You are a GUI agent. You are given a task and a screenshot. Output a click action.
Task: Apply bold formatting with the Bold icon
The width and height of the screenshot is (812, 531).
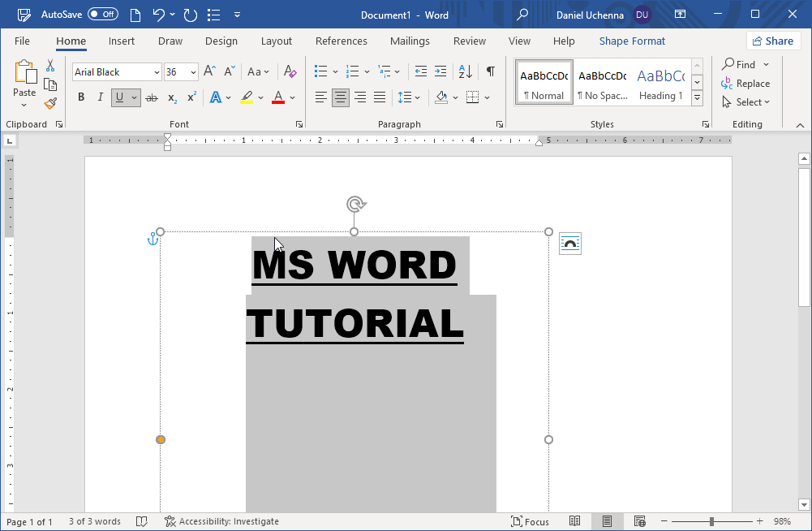80,97
